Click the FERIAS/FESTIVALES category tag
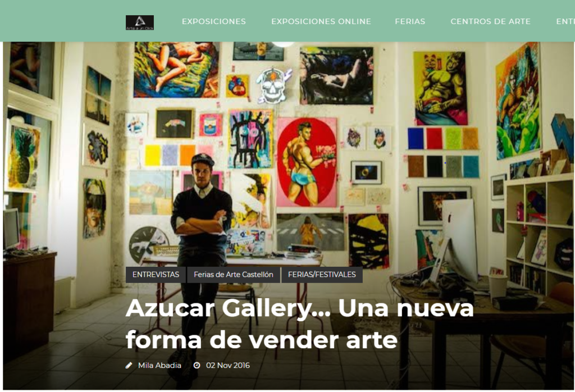575x392 pixels. pos(322,275)
